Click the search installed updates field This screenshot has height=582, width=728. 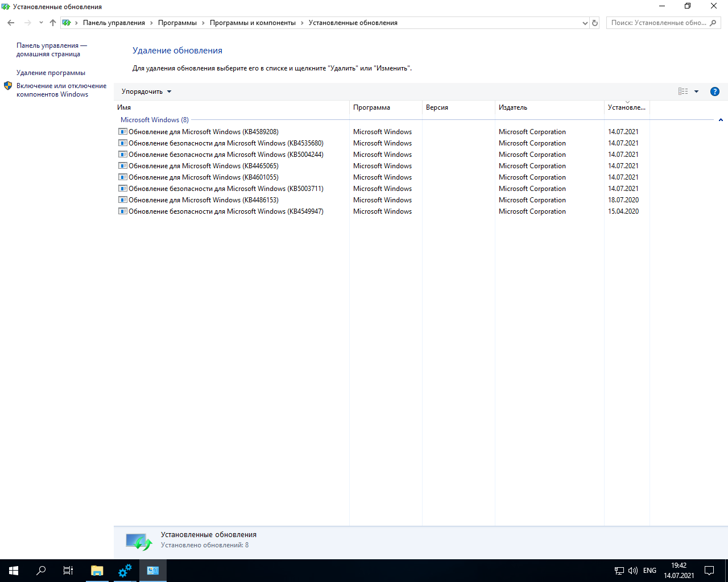pyautogui.click(x=659, y=23)
